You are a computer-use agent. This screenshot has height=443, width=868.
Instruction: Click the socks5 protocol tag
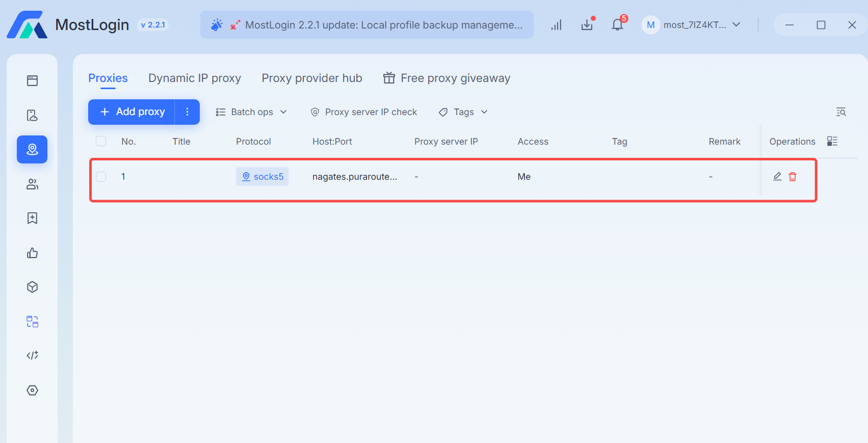pos(262,176)
